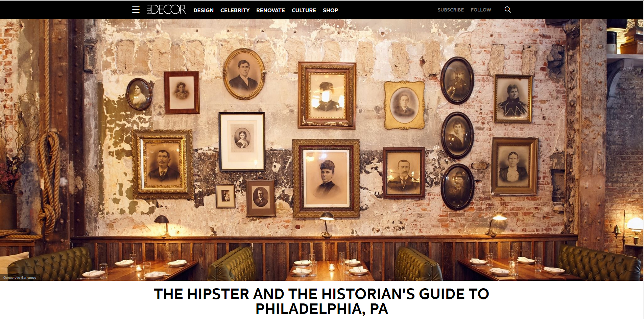Open the hamburger menu icon
This screenshot has width=644, height=319.
pos(136,10)
